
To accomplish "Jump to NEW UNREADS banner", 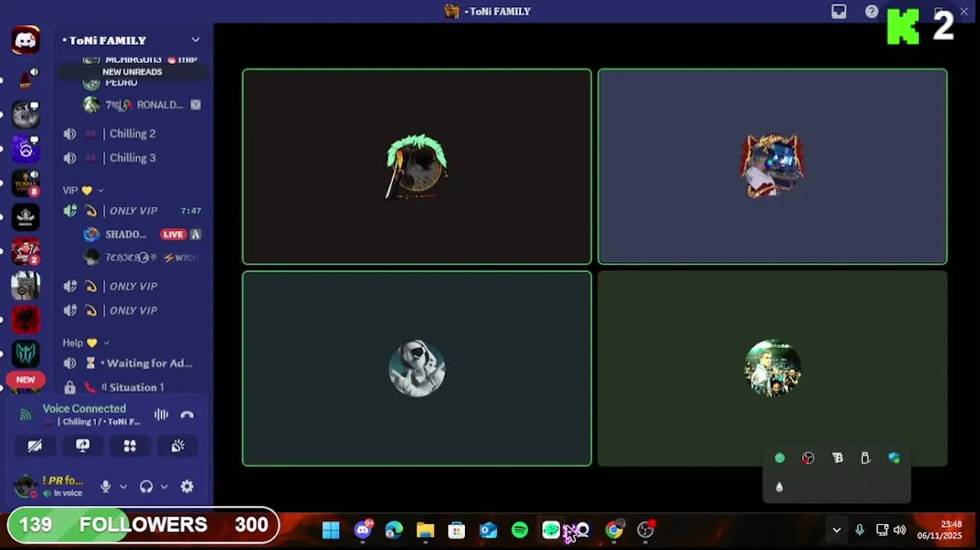I will pyautogui.click(x=132, y=72).
